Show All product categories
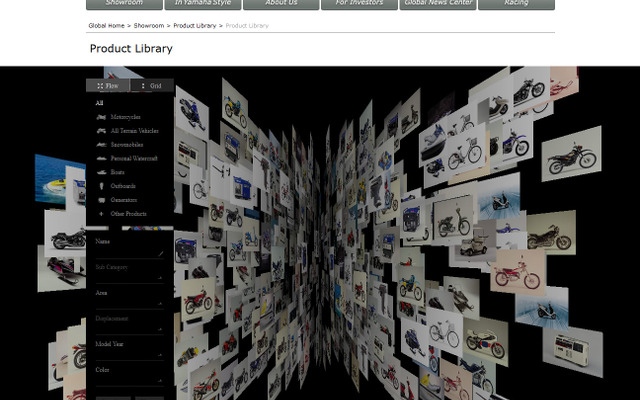 coord(99,103)
